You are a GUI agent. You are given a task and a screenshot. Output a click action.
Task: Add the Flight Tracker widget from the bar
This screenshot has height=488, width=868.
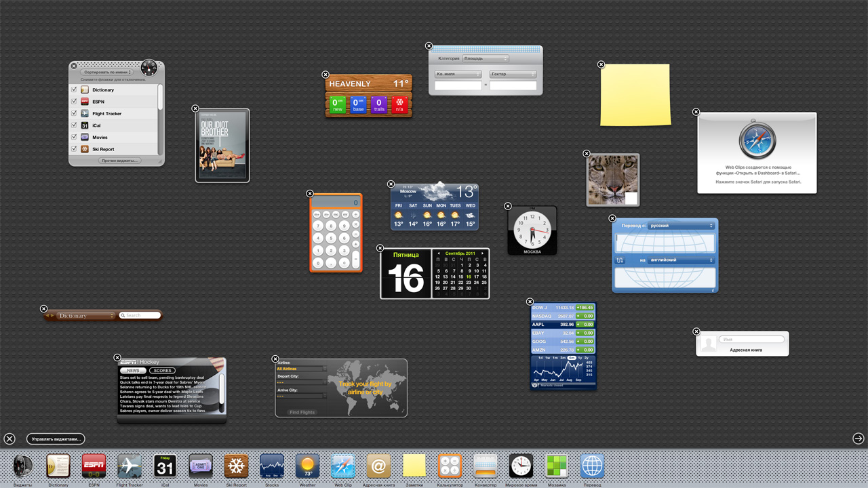(129, 466)
